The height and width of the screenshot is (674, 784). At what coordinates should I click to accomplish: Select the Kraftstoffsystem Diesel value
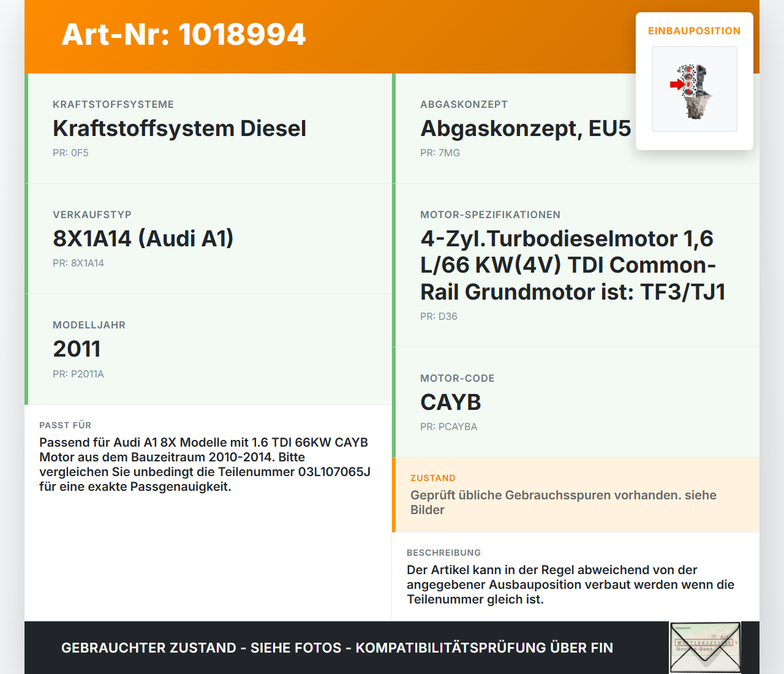[x=179, y=128]
